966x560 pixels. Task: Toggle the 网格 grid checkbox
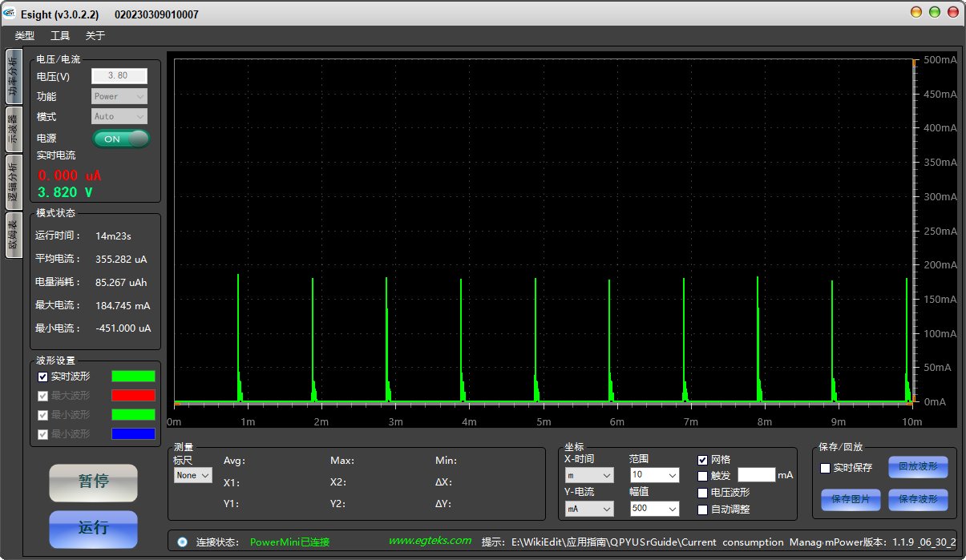click(x=703, y=460)
